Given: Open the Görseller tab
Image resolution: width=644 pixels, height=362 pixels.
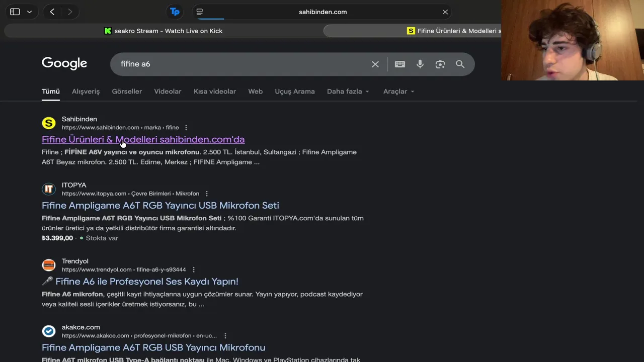Looking at the screenshot, I should [x=127, y=91].
